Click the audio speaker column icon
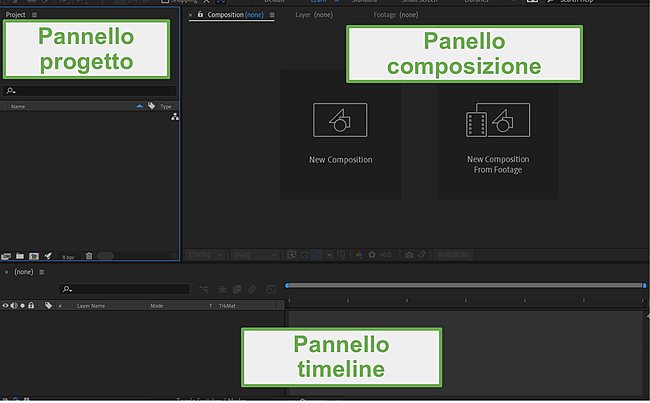650x403 pixels. pos(14,306)
